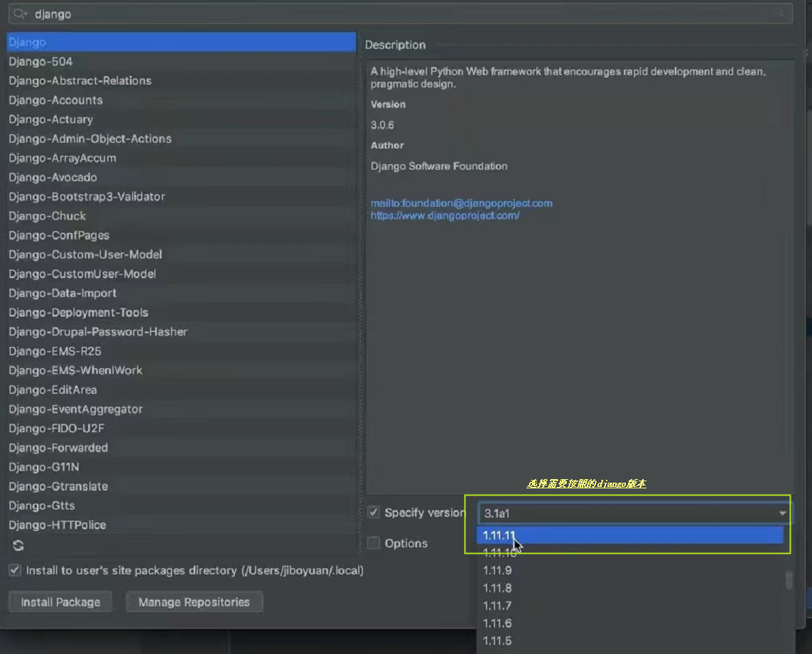Image resolution: width=812 pixels, height=654 pixels.
Task: Toggle install to user's site packages checkbox
Action: pos(15,570)
